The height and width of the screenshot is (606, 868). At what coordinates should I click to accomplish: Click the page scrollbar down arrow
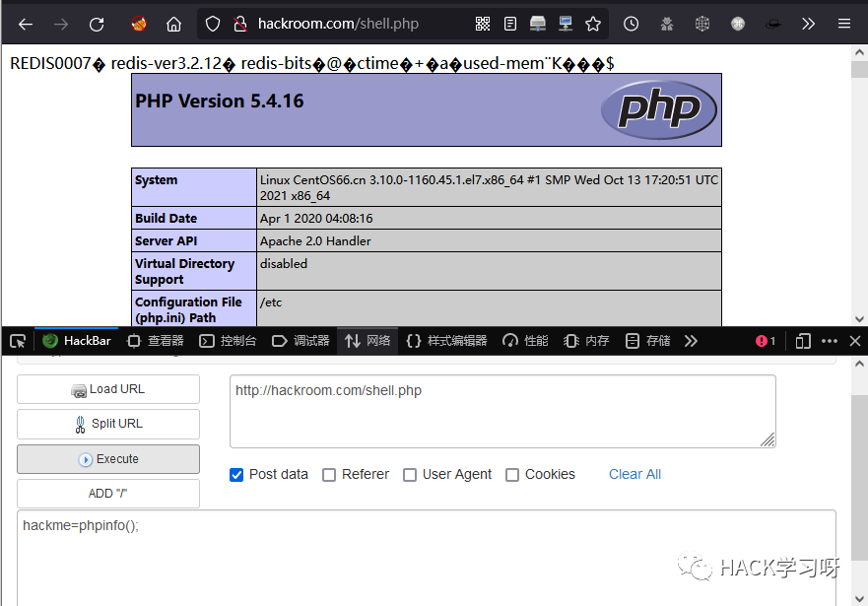[859, 319]
